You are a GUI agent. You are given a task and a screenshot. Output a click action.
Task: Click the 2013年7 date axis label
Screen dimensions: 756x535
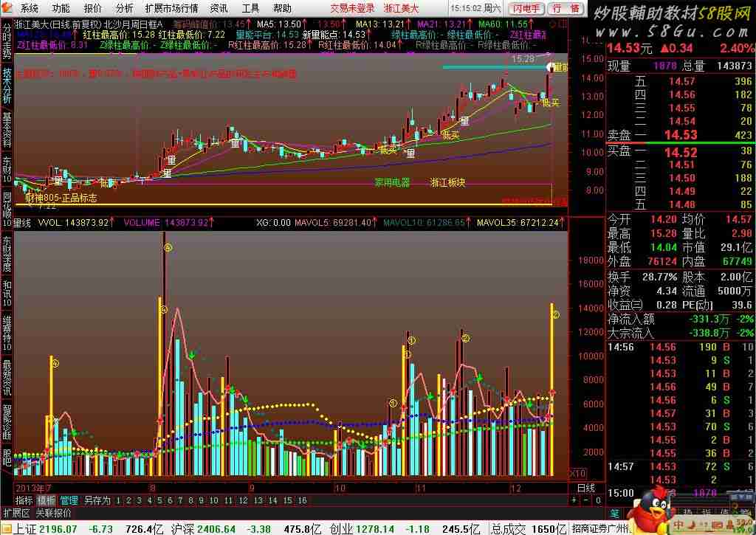coord(33,488)
